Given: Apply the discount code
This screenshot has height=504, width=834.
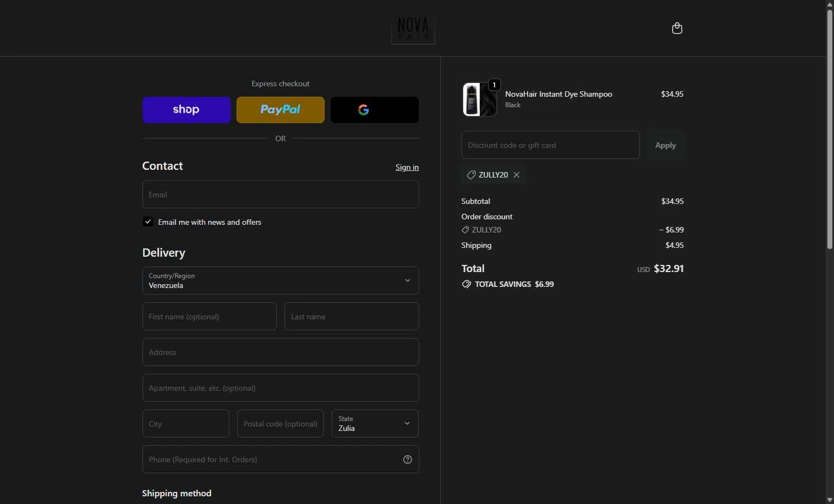Looking at the screenshot, I should [x=666, y=145].
